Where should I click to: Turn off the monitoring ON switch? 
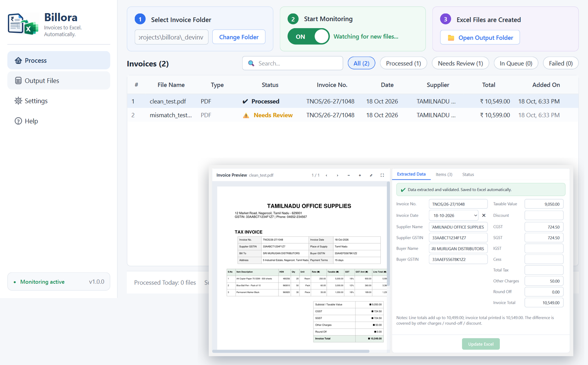click(309, 36)
